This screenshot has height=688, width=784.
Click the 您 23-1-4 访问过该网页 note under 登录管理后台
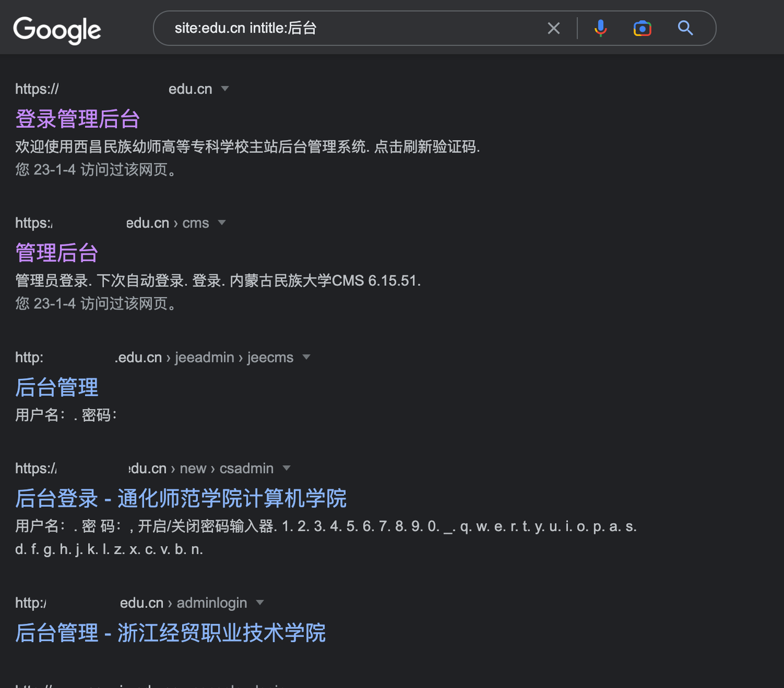[96, 170]
